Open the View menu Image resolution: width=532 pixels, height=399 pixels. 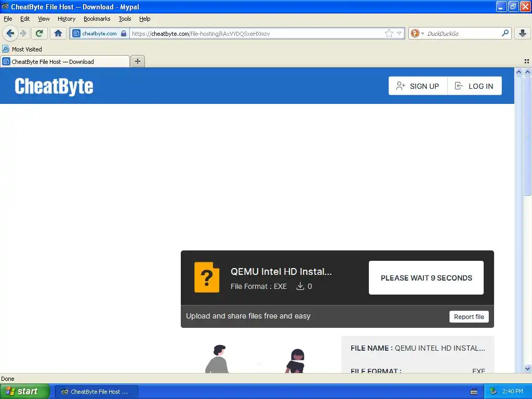click(x=44, y=19)
